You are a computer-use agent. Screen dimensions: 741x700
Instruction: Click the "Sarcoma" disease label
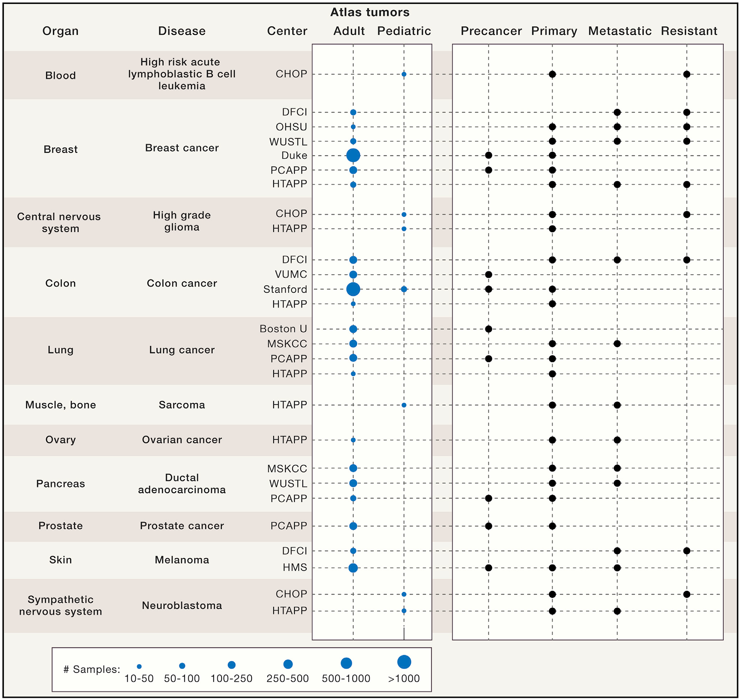tap(182, 405)
